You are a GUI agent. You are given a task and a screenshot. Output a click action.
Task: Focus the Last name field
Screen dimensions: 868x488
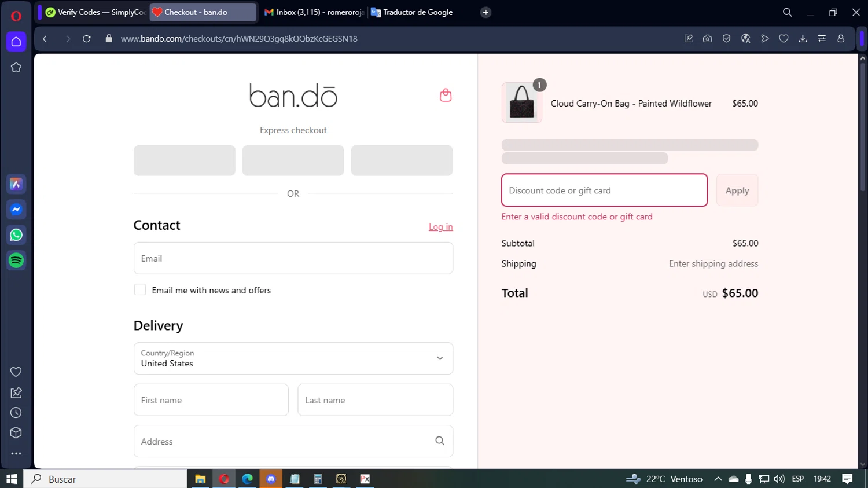coord(376,400)
